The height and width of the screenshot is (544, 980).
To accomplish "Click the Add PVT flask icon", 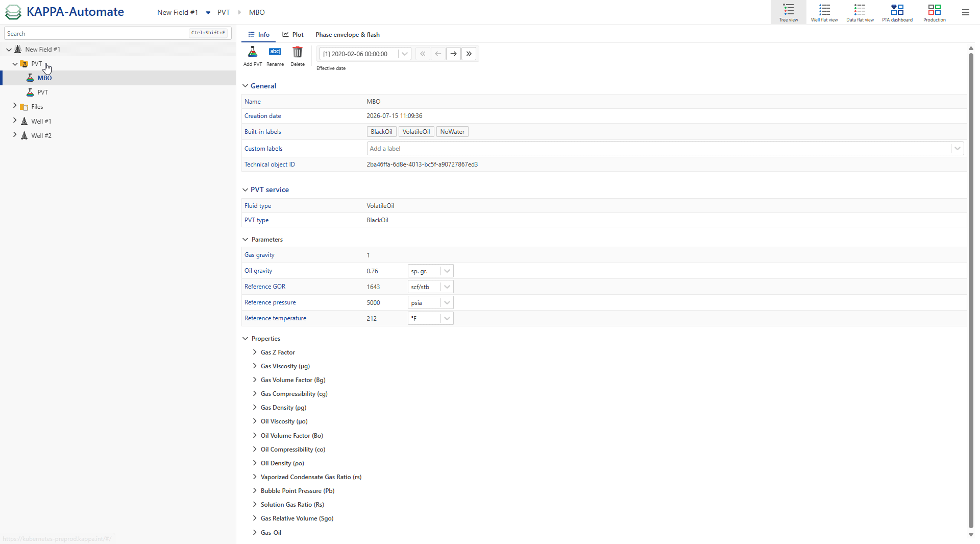I will point(253,52).
